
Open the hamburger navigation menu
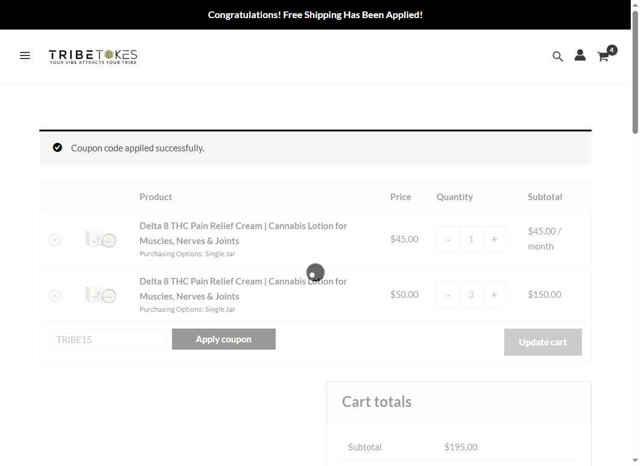[25, 55]
